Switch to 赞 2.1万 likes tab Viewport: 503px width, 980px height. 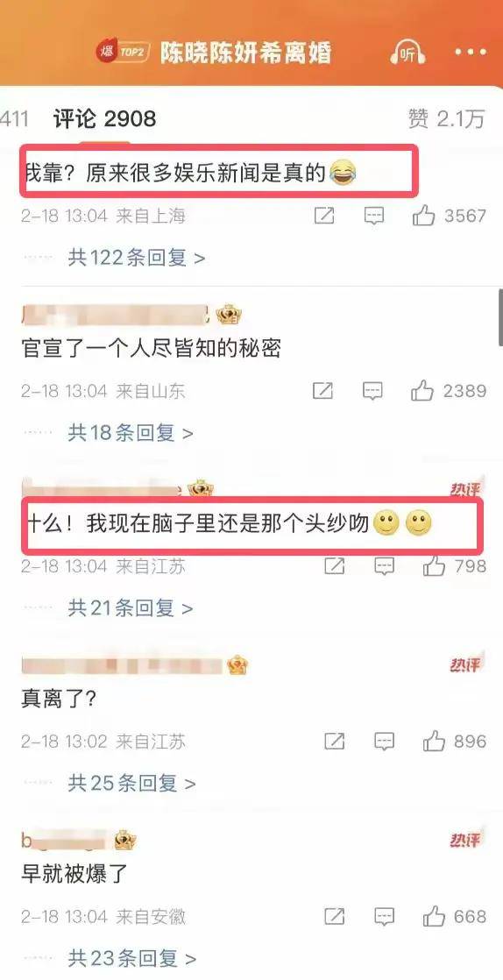[446, 118]
